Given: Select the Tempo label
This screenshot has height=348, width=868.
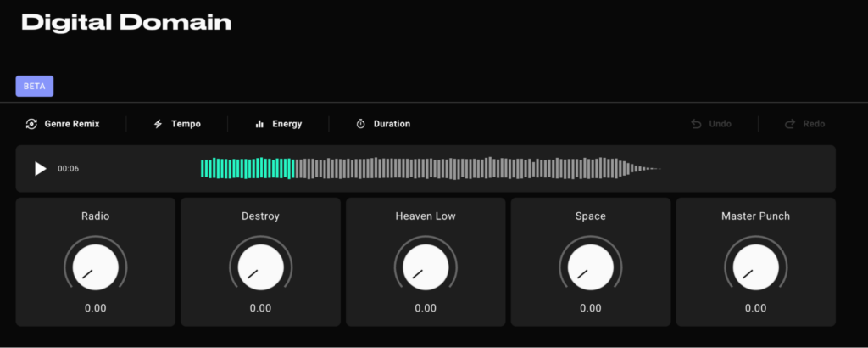Looking at the screenshot, I should (x=186, y=124).
